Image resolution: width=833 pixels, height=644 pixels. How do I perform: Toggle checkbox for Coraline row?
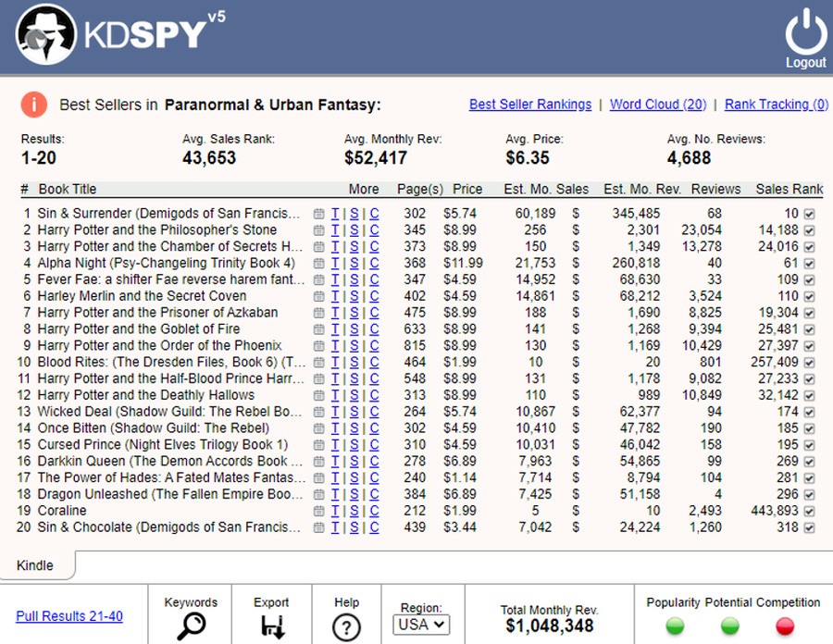(810, 511)
